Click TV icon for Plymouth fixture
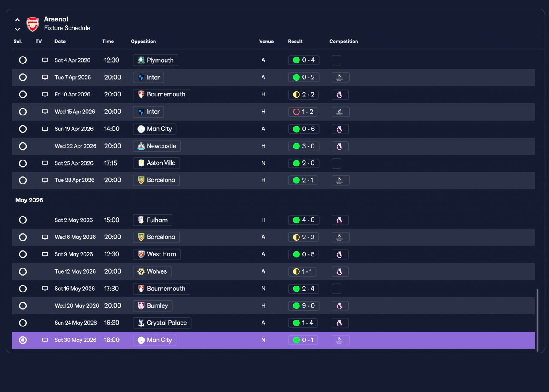 click(45, 60)
